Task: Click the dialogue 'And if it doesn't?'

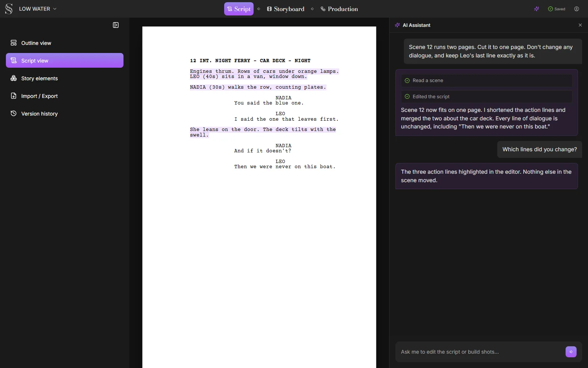Action: [263, 151]
